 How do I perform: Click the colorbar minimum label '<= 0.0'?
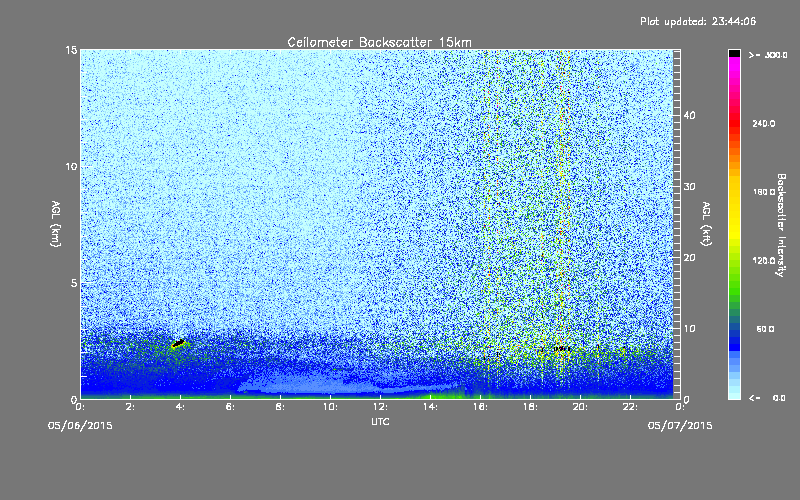tap(767, 398)
